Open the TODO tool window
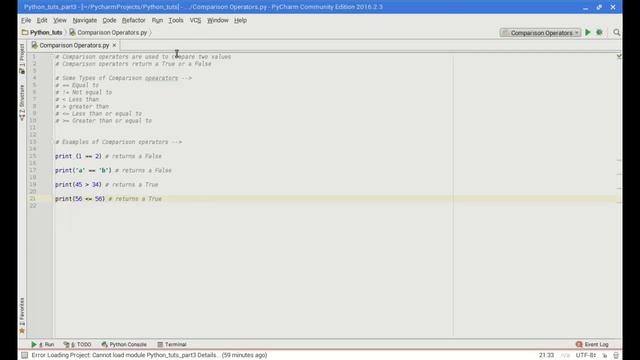The height and width of the screenshot is (360, 640). (77, 344)
